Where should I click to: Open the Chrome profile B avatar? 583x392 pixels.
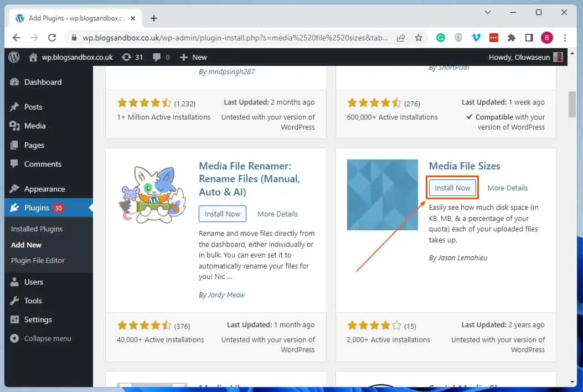547,38
